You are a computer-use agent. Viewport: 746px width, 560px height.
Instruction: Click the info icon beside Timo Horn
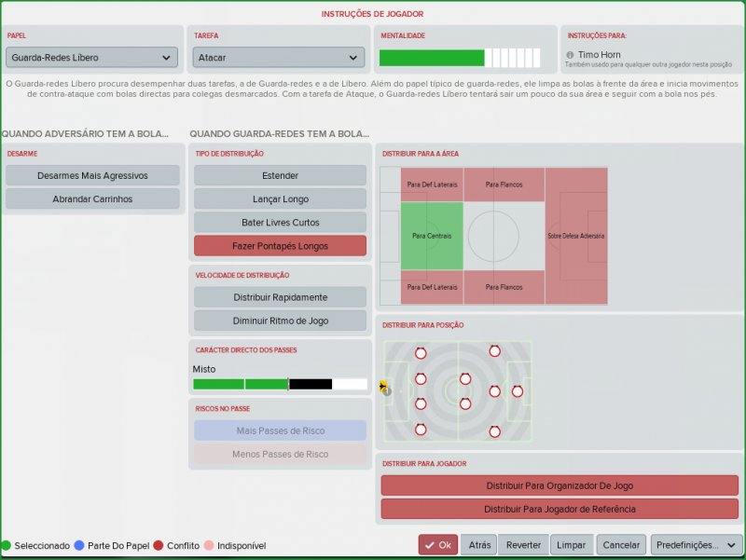pyautogui.click(x=570, y=55)
